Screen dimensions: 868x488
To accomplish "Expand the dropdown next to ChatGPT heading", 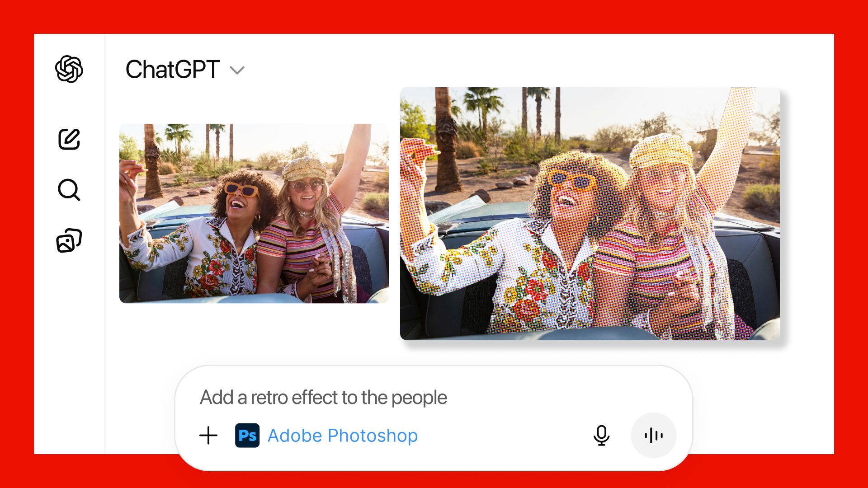I will click(x=238, y=70).
